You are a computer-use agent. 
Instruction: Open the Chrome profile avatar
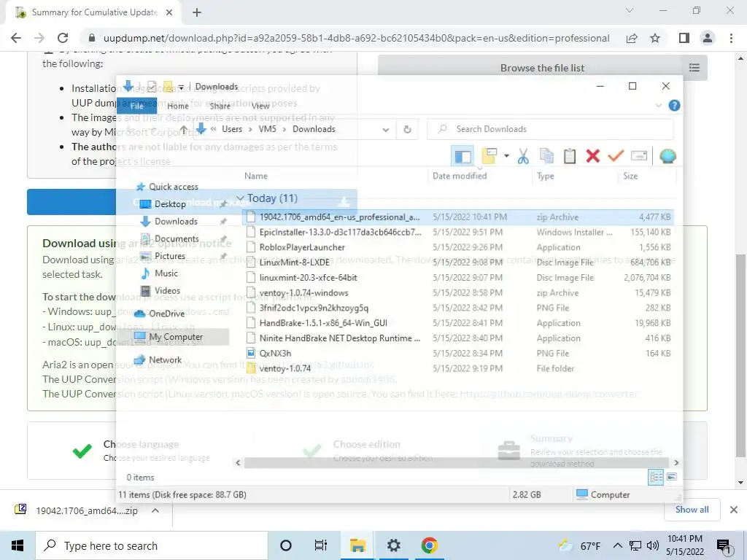[708, 38]
